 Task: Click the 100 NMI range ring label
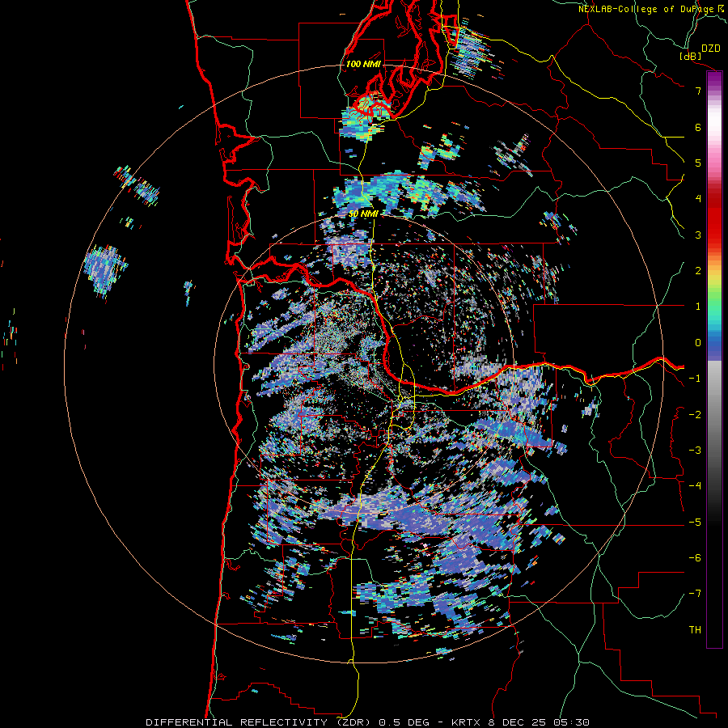pyautogui.click(x=363, y=64)
